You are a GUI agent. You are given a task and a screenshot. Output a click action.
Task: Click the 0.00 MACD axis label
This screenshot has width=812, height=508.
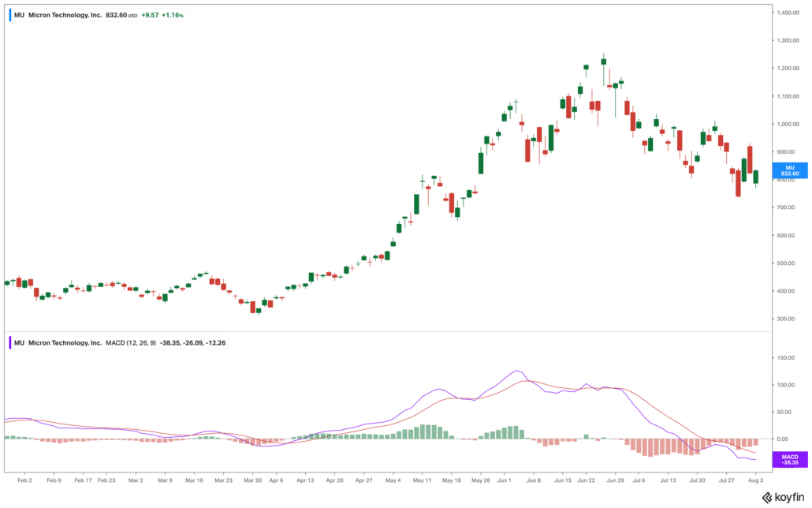click(783, 439)
